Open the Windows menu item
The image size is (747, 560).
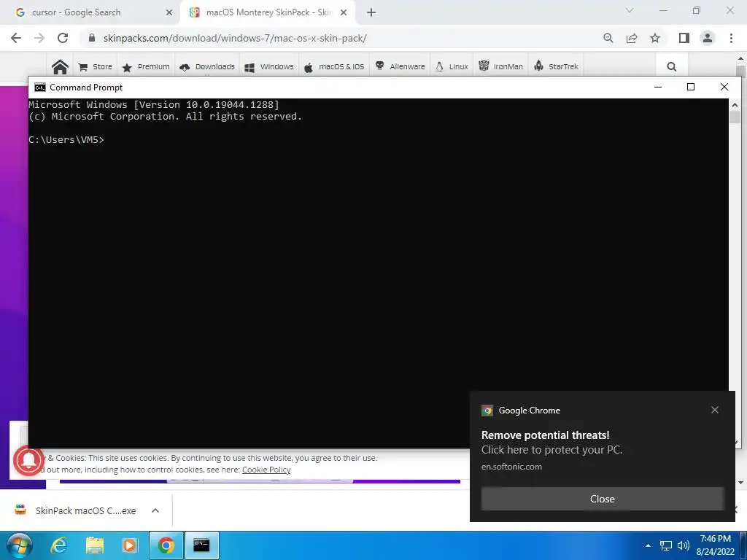(268, 66)
